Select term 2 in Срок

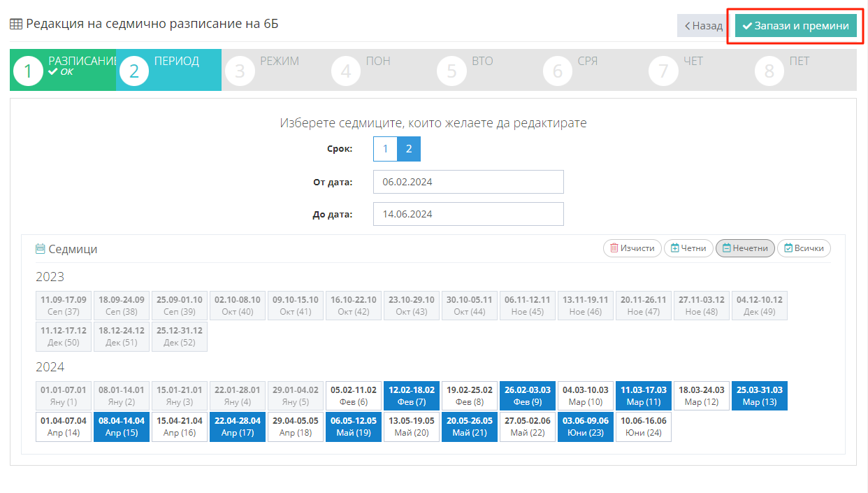(409, 149)
